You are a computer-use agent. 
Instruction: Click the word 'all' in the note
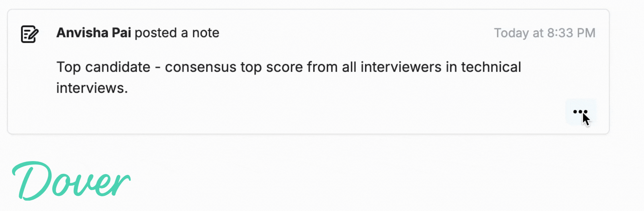(349, 67)
